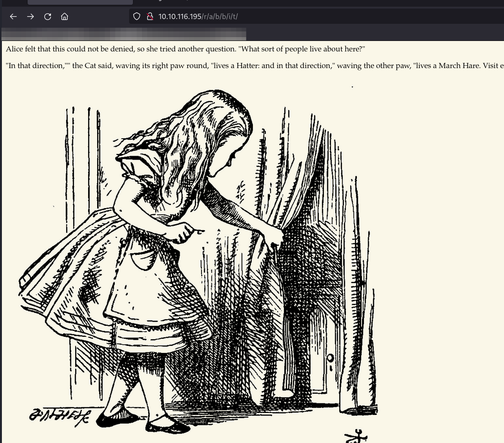The image size is (504, 443).
Task: Go forward to the next page
Action: click(30, 16)
